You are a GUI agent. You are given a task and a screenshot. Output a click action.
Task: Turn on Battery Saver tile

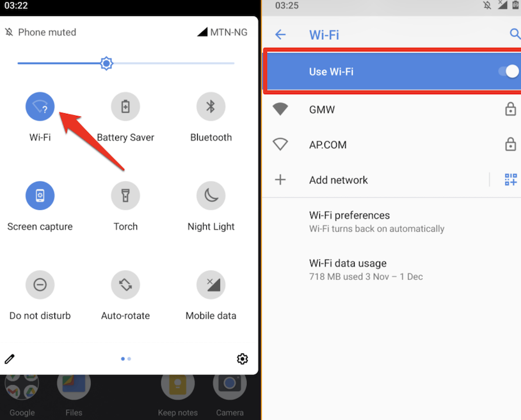[x=125, y=107]
